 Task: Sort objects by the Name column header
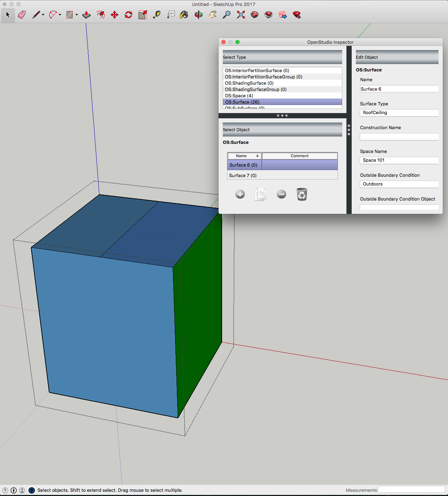click(244, 156)
